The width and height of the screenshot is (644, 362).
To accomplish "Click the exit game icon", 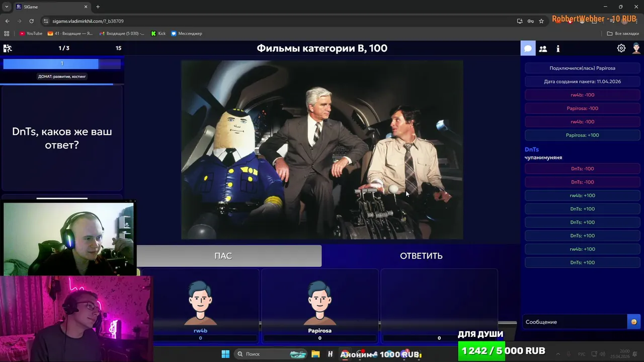I will [8, 48].
